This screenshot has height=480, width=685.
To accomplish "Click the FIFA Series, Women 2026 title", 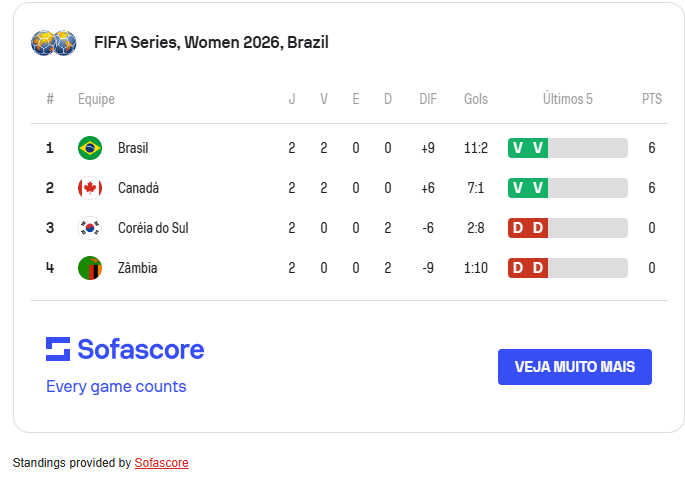I will click(x=211, y=42).
